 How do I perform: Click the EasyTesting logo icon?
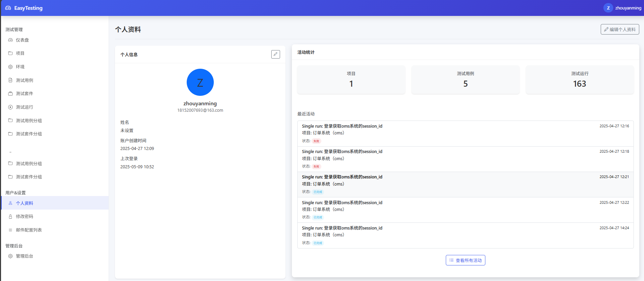pyautogui.click(x=8, y=8)
